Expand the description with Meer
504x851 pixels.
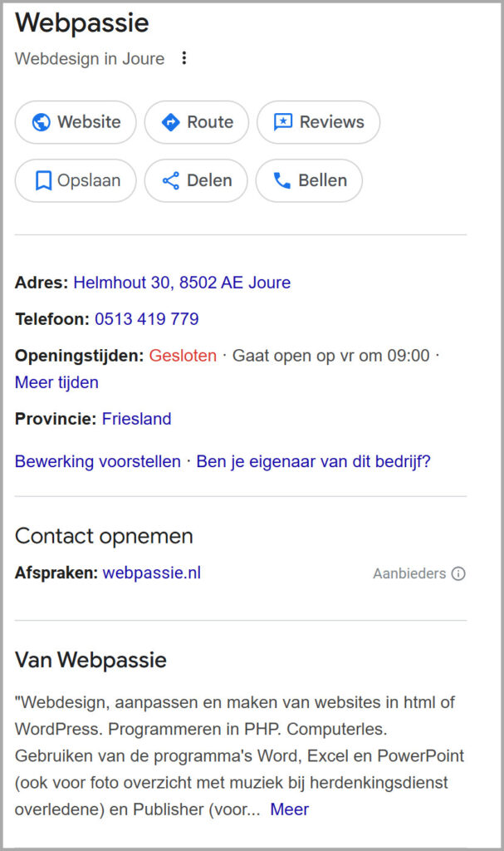pos(289,809)
